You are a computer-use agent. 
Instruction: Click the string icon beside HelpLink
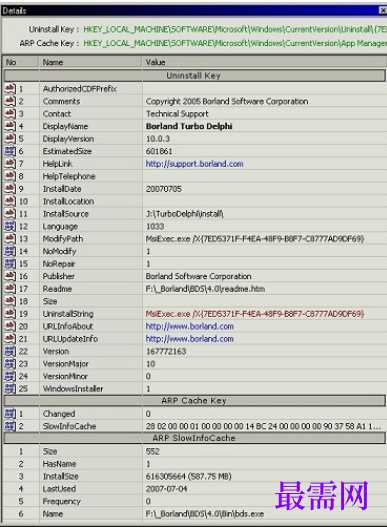point(10,164)
